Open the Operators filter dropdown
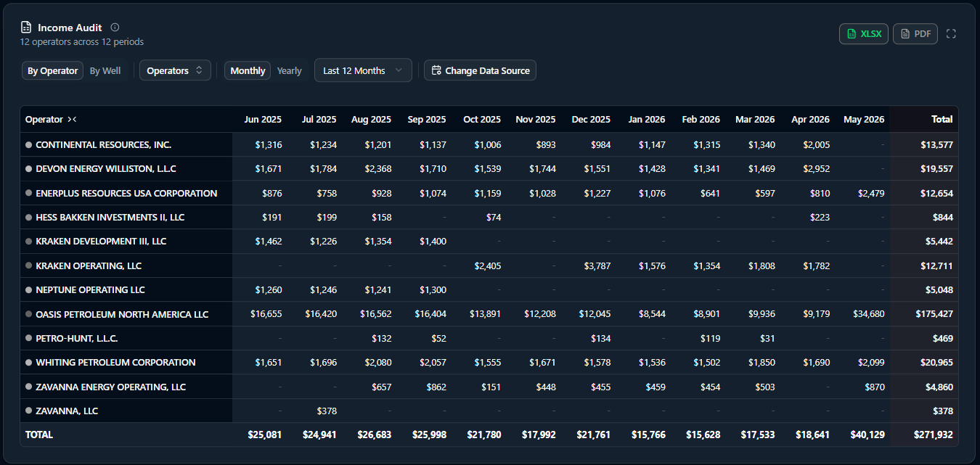980x465 pixels. pos(175,70)
